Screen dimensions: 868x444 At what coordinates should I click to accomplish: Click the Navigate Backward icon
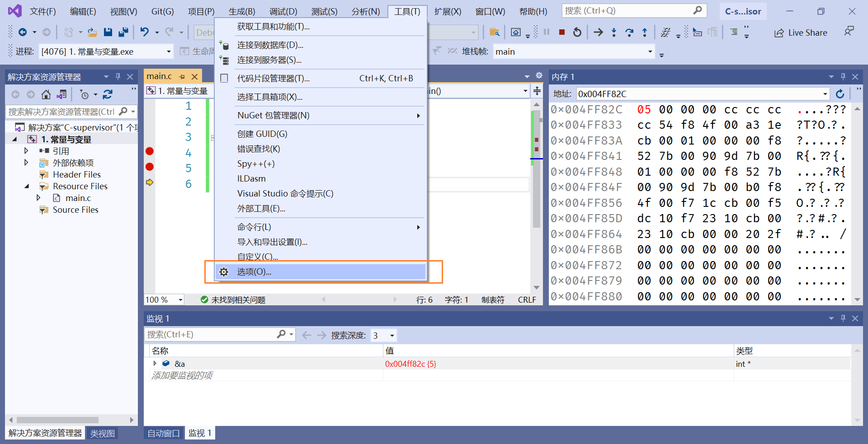(x=23, y=32)
